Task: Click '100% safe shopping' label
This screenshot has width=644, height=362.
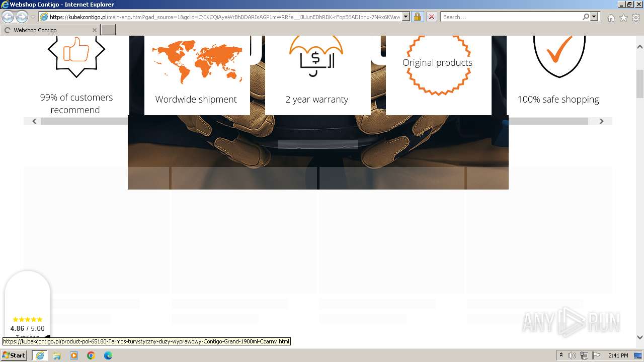Action: click(558, 99)
